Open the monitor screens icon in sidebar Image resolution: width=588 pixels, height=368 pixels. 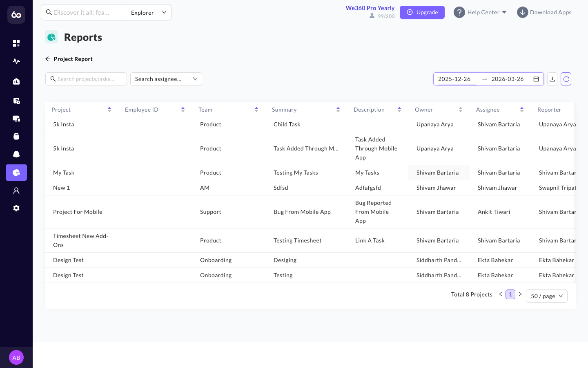[x=16, y=119]
